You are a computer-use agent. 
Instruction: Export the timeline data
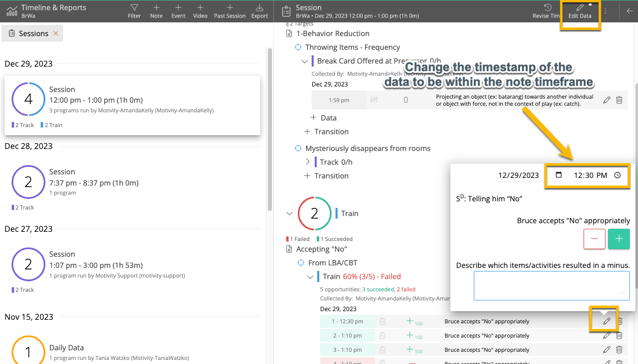[259, 10]
